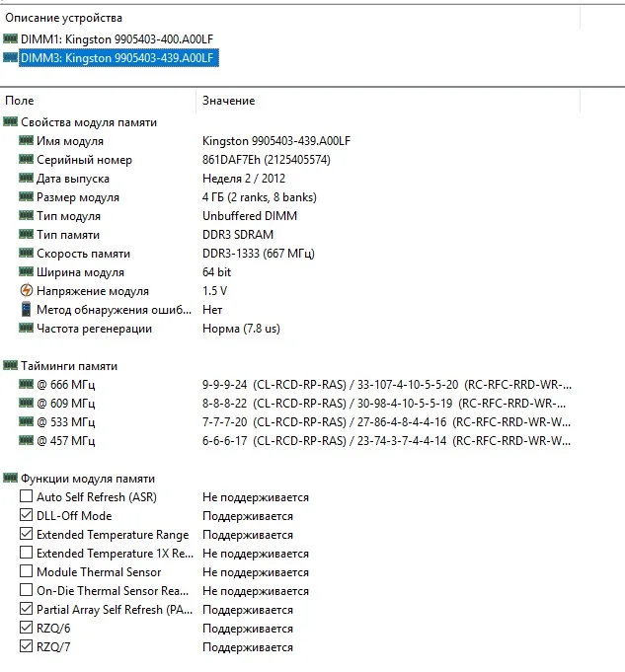Screen dimensions: 625x672
Task: Toggle the Module Thermal Sensor checkbox
Action: pos(27,571)
